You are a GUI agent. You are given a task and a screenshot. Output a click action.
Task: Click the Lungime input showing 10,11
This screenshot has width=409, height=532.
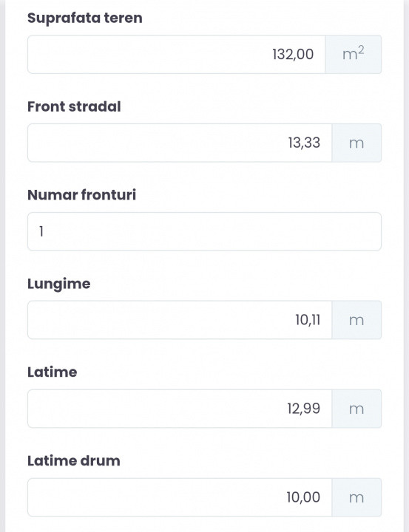180,320
